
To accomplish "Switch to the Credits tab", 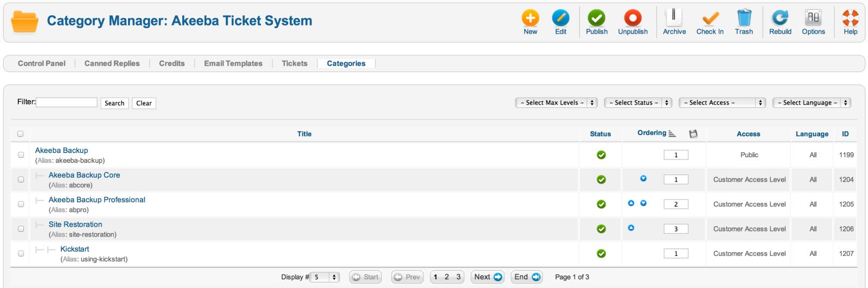I will point(172,63).
